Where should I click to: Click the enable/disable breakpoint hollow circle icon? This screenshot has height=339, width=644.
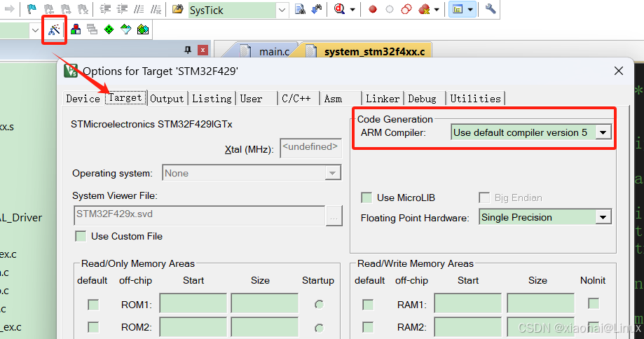point(390,9)
